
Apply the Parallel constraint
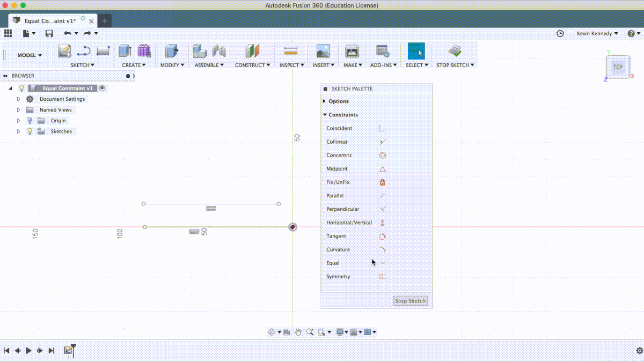(382, 196)
